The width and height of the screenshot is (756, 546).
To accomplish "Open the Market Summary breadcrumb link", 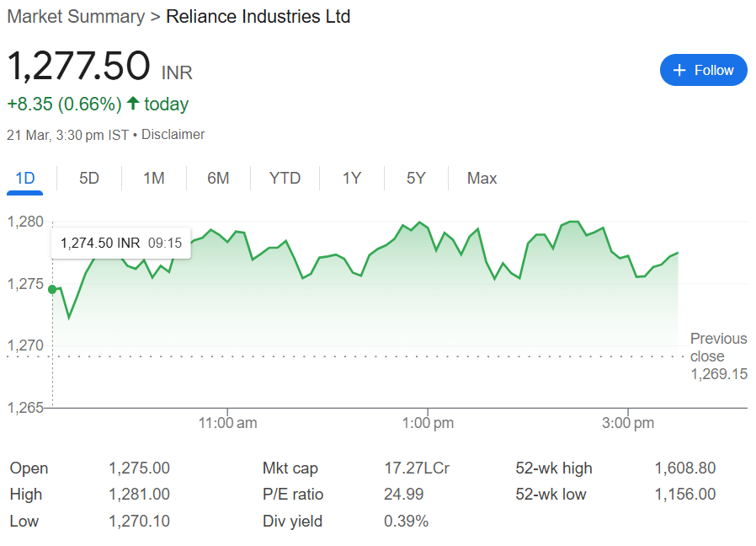I will click(x=76, y=16).
